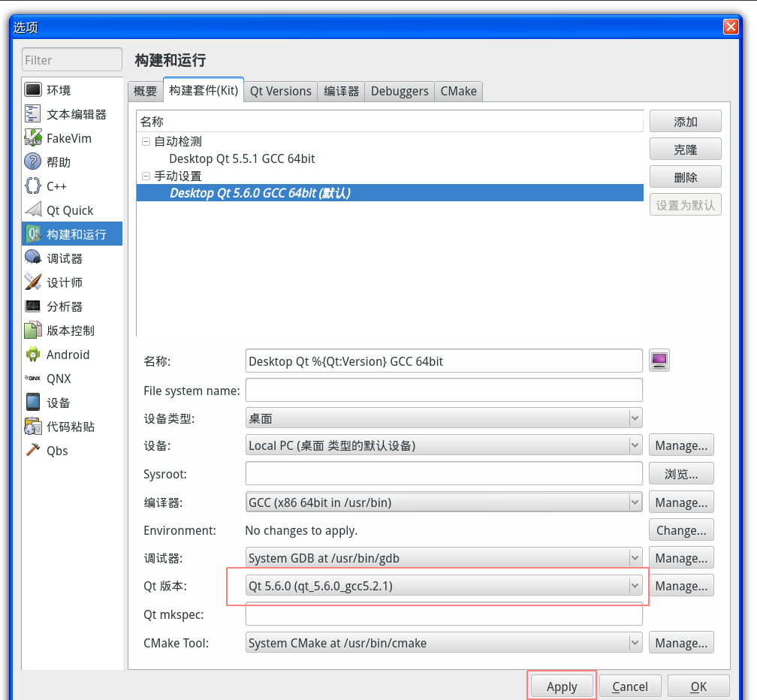Select Desktop Qt 5.6.0 GCC 64bit kit
The width and height of the screenshot is (757, 700).
click(390, 193)
